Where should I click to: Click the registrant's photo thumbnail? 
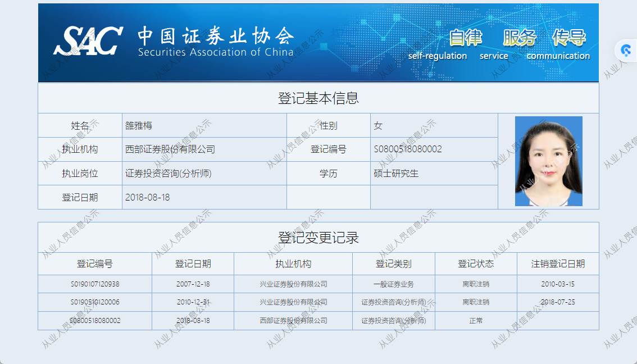coord(548,161)
